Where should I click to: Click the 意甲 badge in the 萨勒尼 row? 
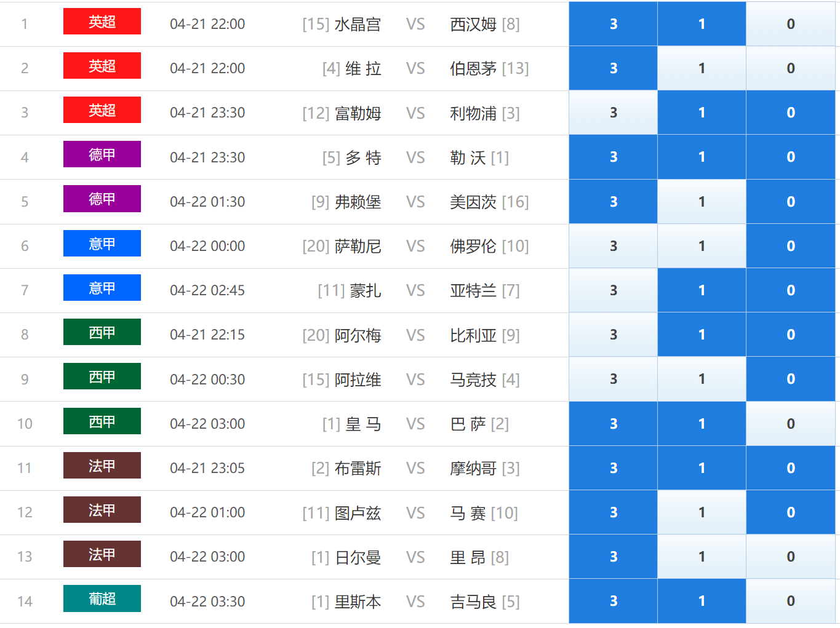pos(102,244)
